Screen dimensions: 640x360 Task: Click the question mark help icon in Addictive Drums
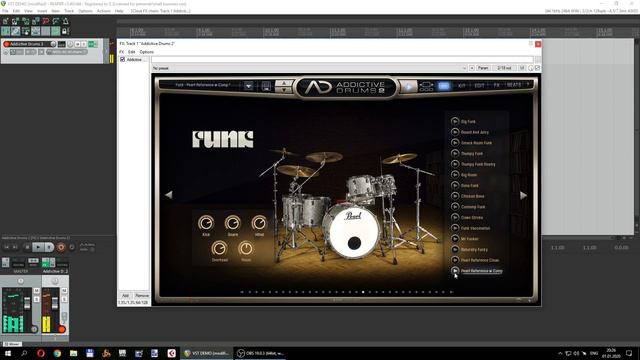[x=528, y=85]
